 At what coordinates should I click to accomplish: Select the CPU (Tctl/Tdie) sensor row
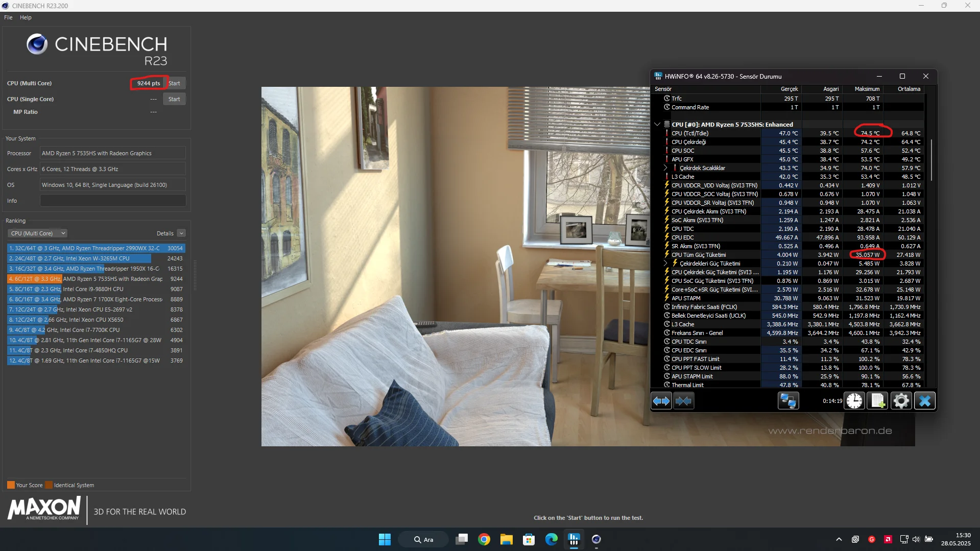tap(788, 133)
